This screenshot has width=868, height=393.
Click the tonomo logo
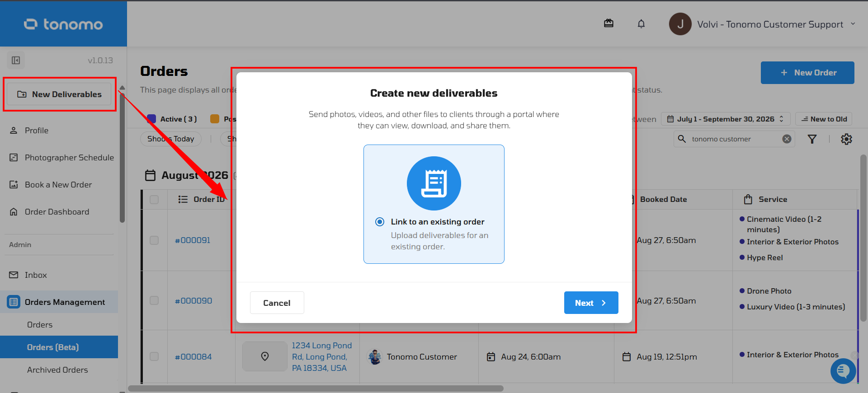pos(63,24)
